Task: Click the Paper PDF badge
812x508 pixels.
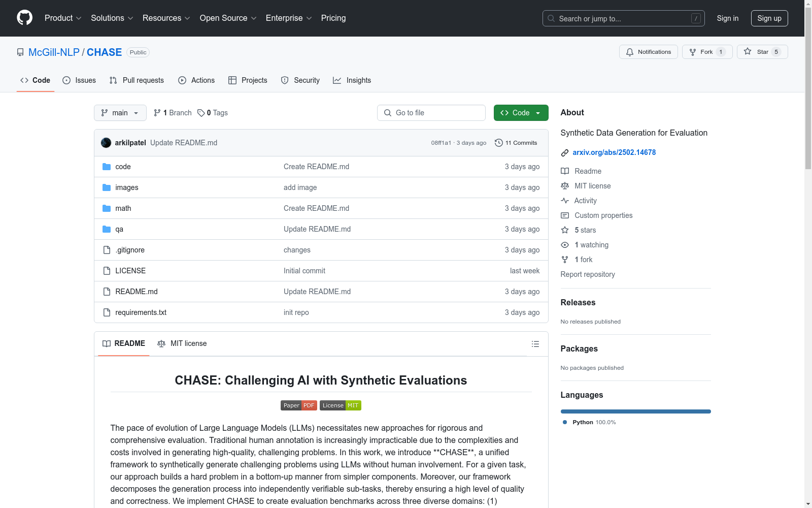Action: pos(299,405)
